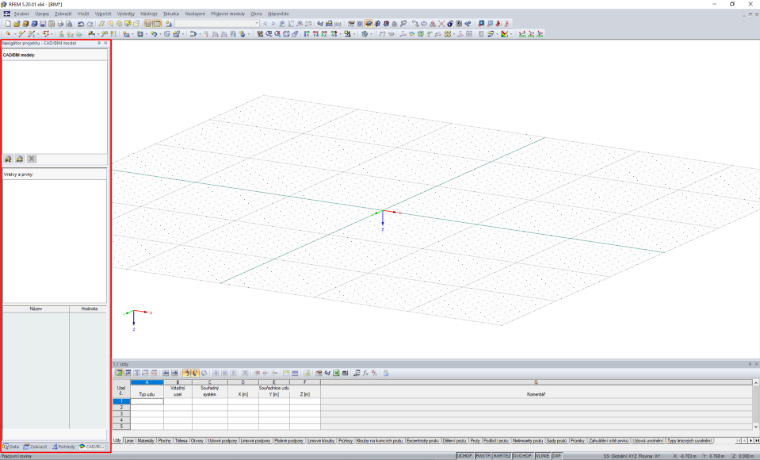The image size is (760, 460).
Task: Click the X [m] column header
Action: (243, 394)
